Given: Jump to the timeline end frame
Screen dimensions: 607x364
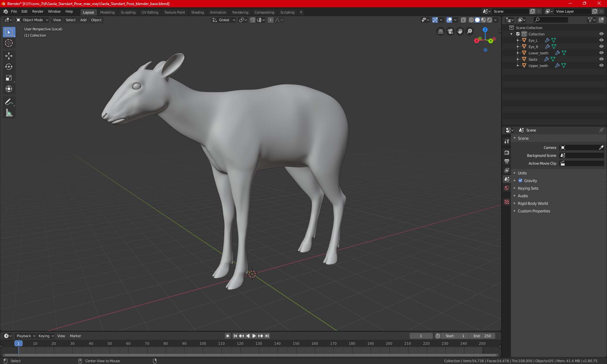Looking at the screenshot, I should 267,336.
